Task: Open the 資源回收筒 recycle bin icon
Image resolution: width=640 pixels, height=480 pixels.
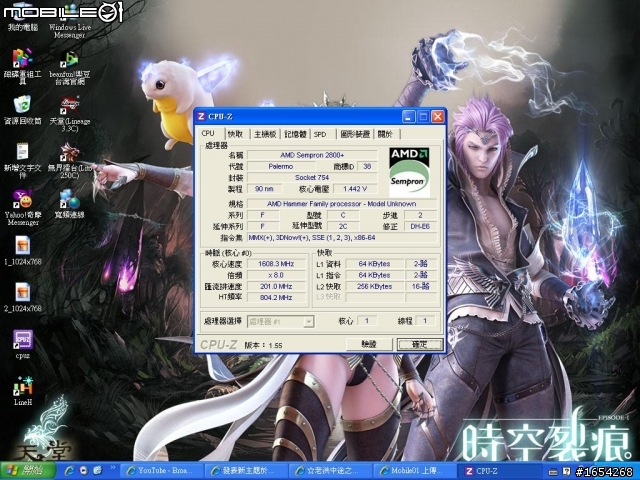Action: point(22,110)
